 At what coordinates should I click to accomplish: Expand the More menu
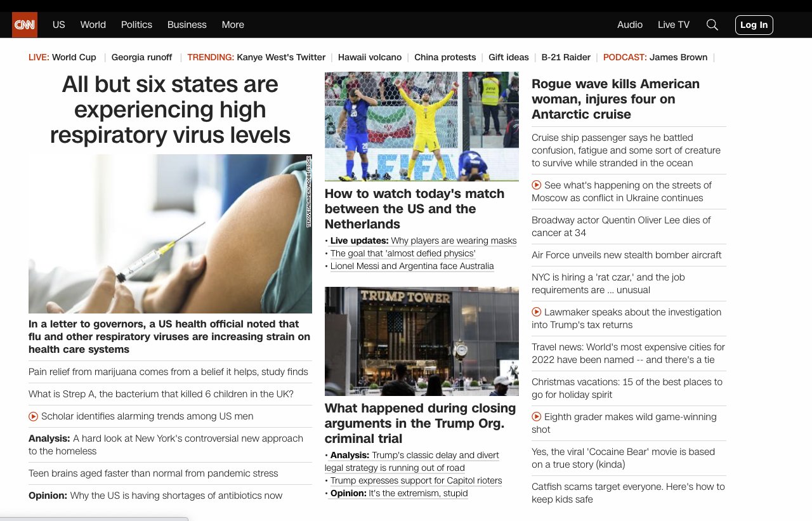233,25
